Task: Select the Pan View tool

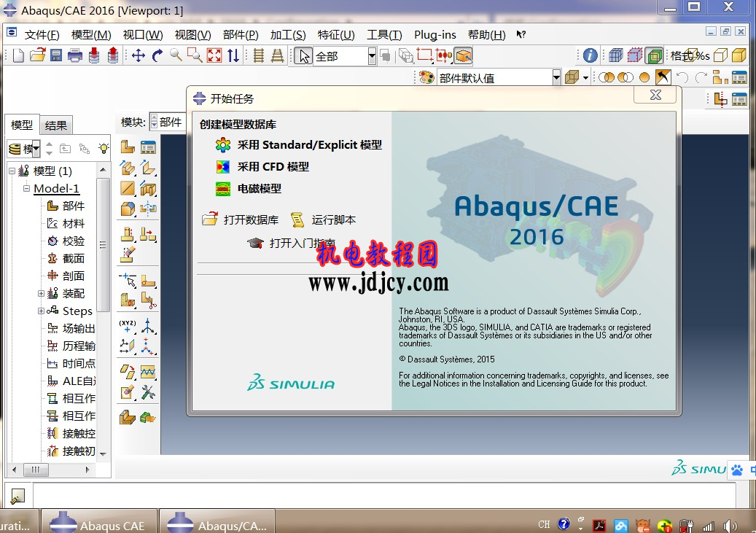Action: [x=139, y=55]
